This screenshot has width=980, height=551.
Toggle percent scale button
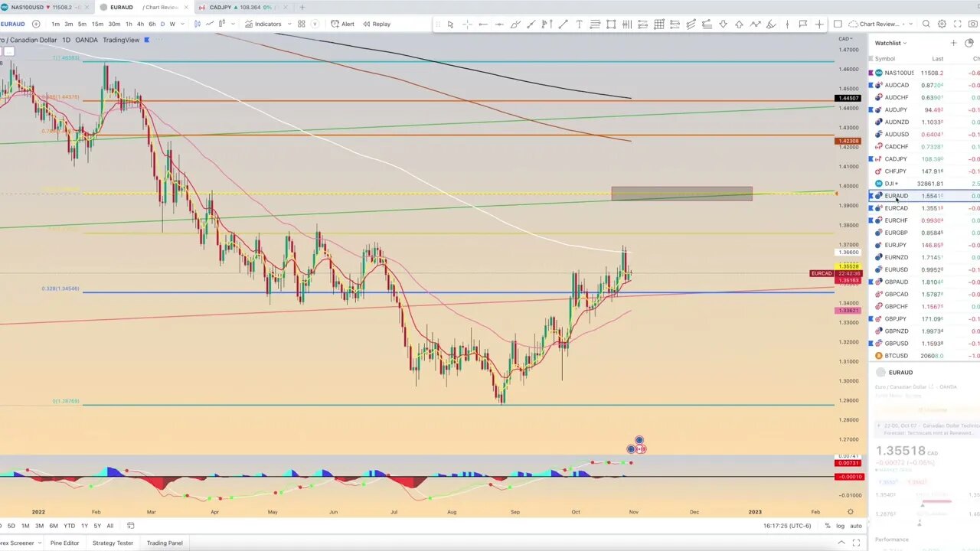[x=828, y=526]
